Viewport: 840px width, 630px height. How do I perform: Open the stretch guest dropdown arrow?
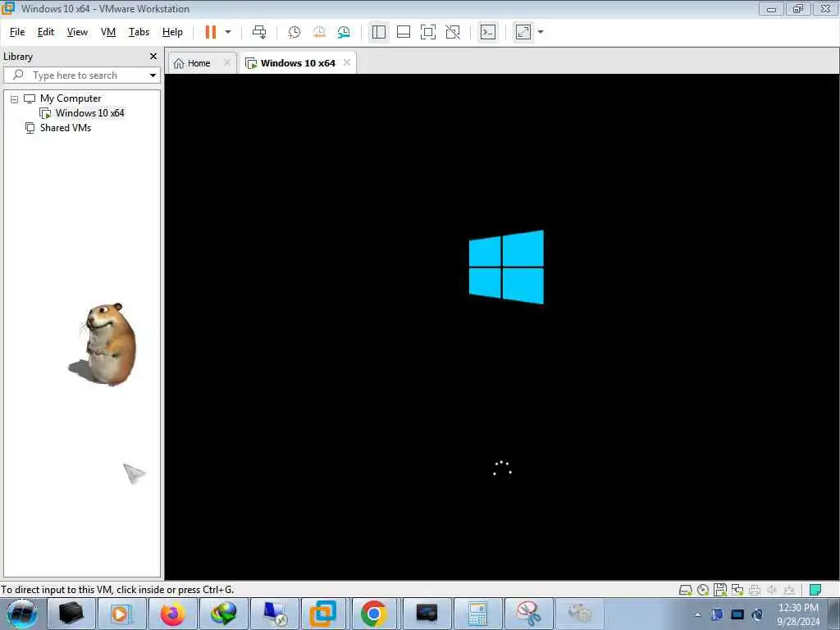point(541,32)
